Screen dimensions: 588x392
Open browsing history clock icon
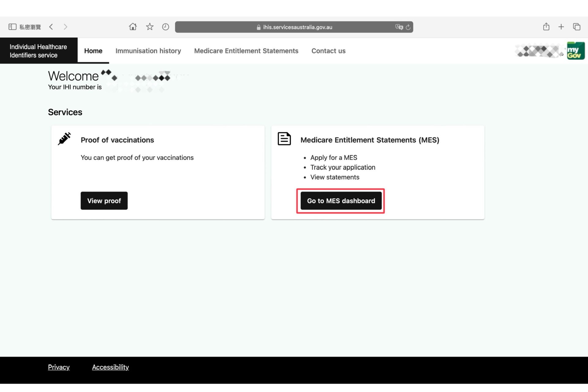(x=165, y=27)
